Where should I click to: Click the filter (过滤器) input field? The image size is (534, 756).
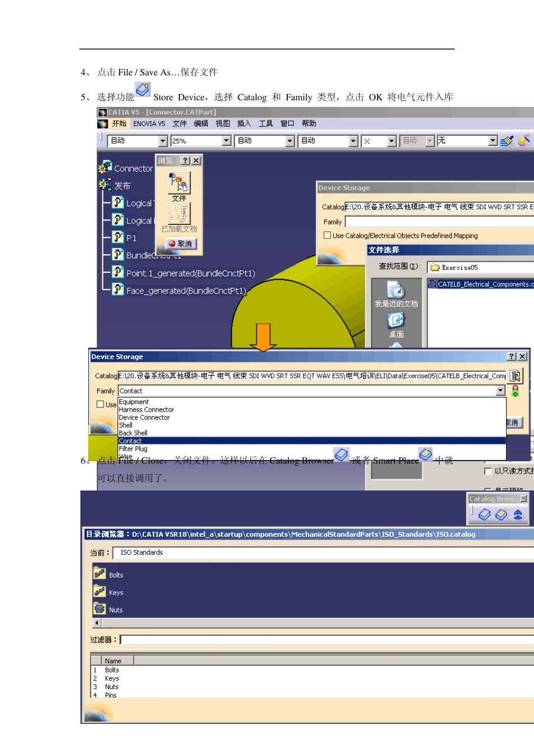tap(327, 640)
